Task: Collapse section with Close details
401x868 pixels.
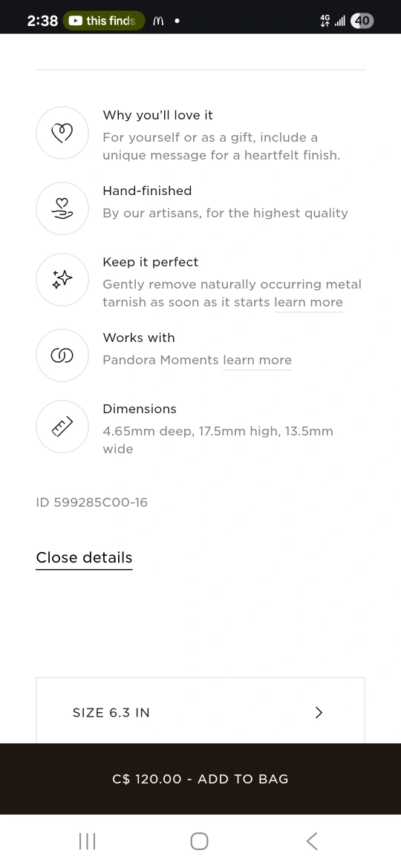Action: pyautogui.click(x=84, y=558)
